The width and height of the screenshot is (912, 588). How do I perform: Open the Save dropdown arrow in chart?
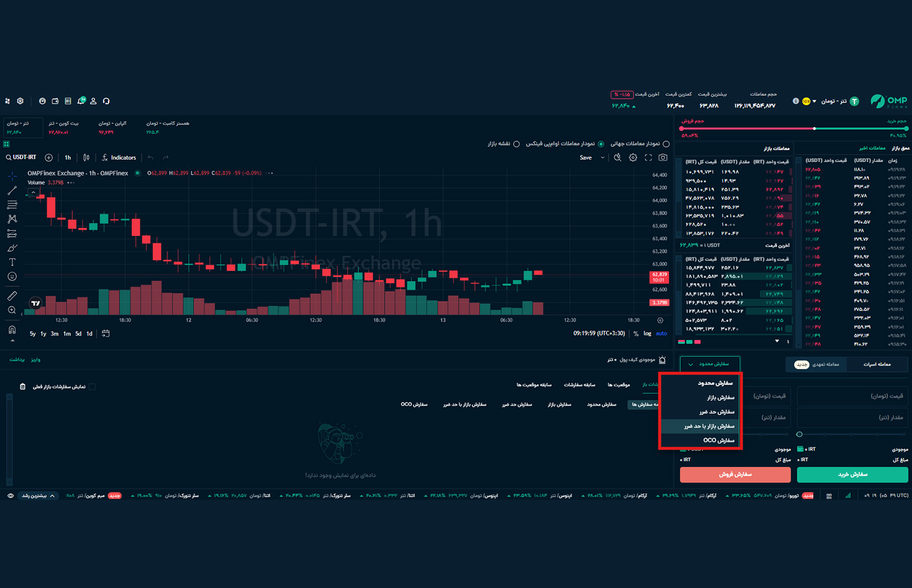tap(603, 158)
